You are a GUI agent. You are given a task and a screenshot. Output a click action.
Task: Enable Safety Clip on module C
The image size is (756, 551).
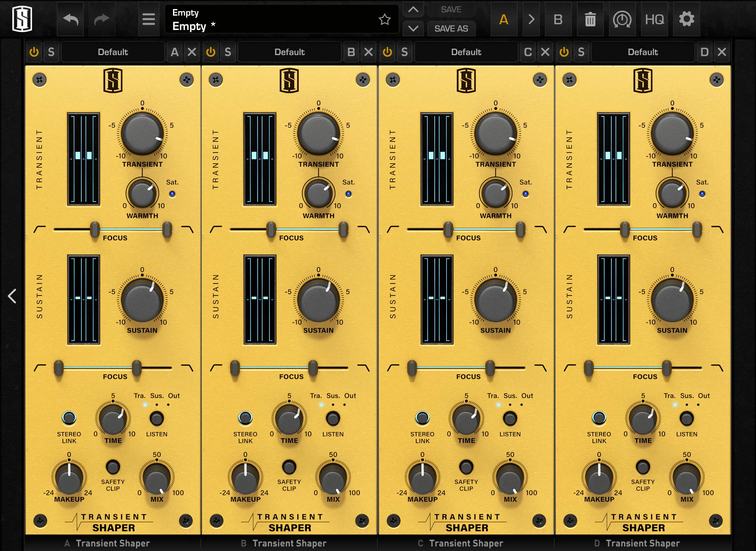pos(466,467)
